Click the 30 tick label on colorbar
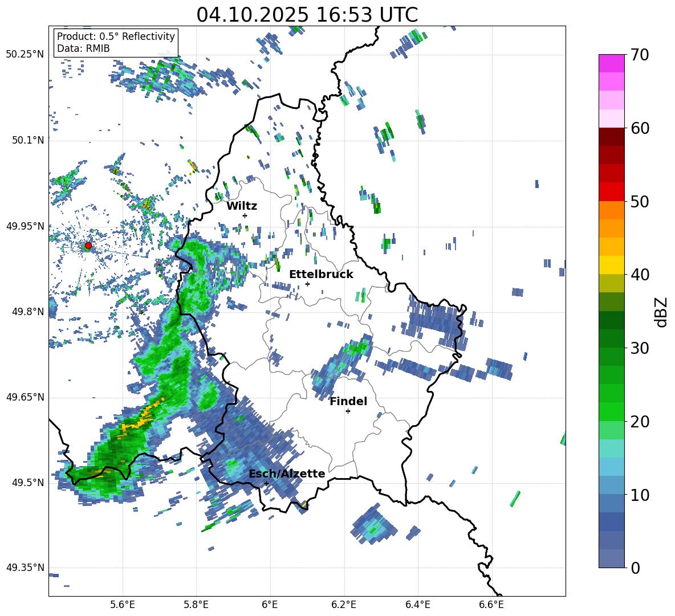Screen dimensions: 675x616 [639, 348]
